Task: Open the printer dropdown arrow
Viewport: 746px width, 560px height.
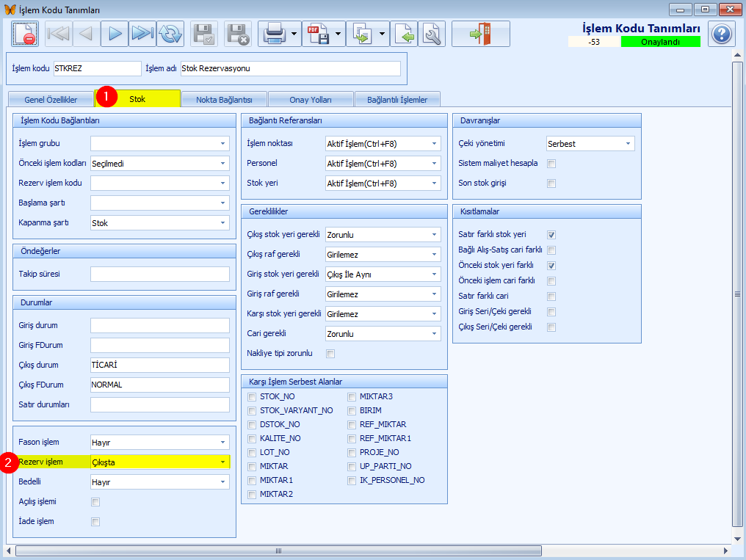Action: click(294, 34)
